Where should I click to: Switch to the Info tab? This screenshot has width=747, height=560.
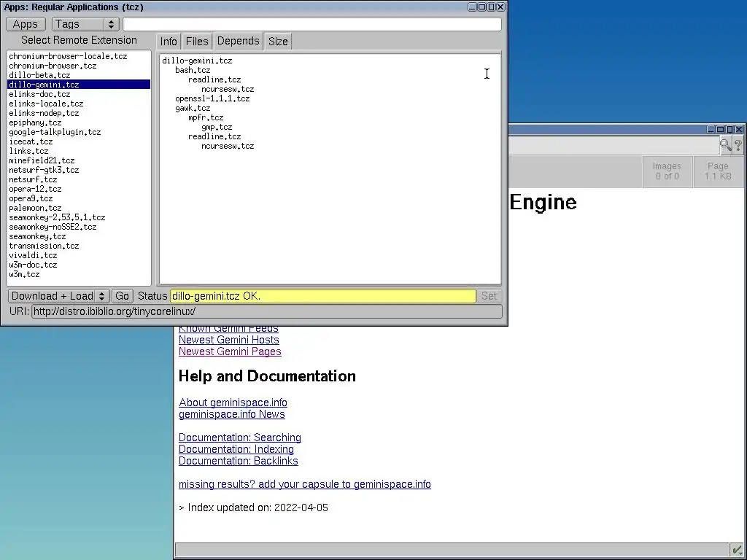coord(169,42)
